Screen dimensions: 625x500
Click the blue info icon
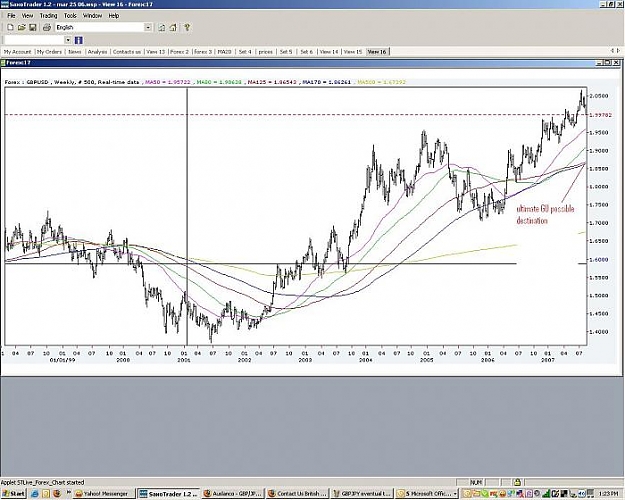(x=79, y=40)
